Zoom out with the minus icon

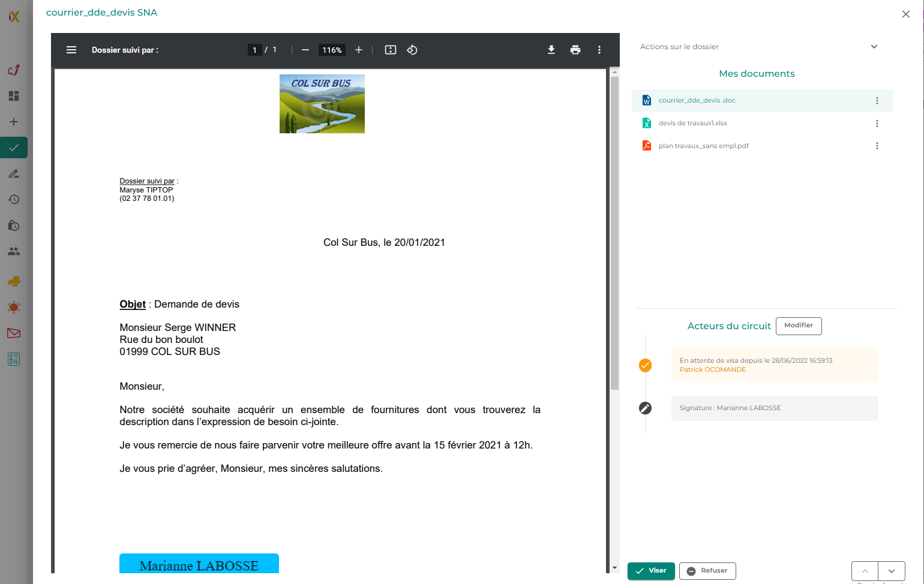coord(305,50)
